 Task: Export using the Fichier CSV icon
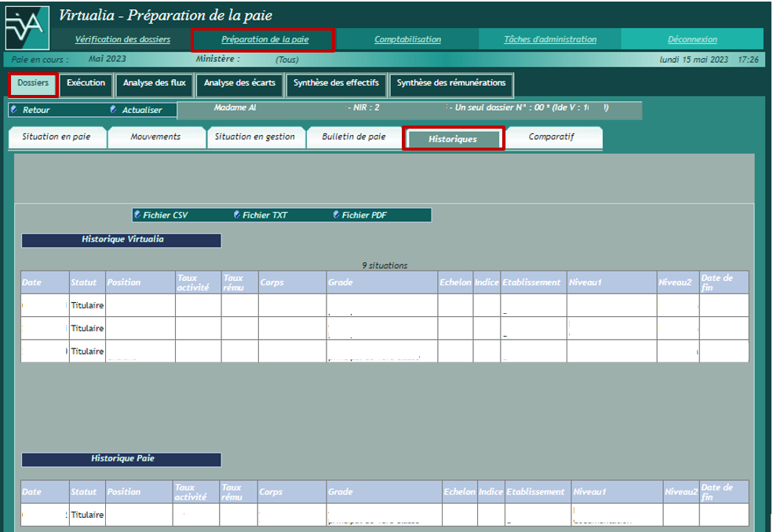coord(138,214)
